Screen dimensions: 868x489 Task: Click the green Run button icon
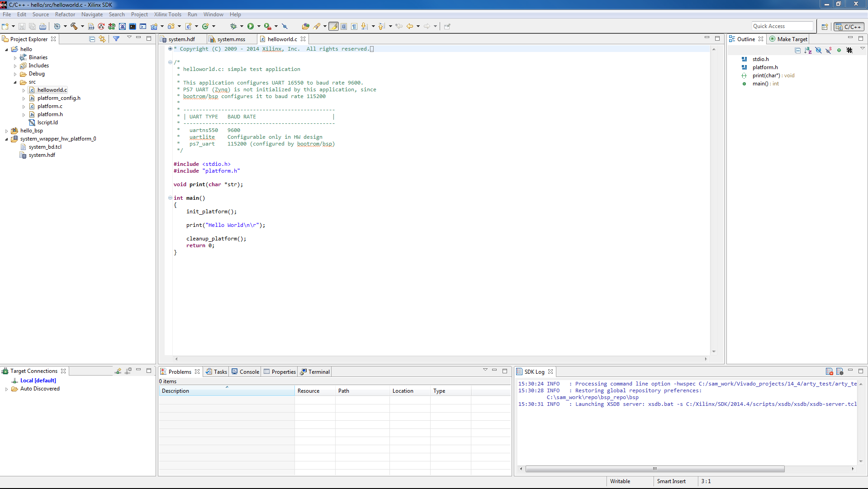(x=251, y=26)
